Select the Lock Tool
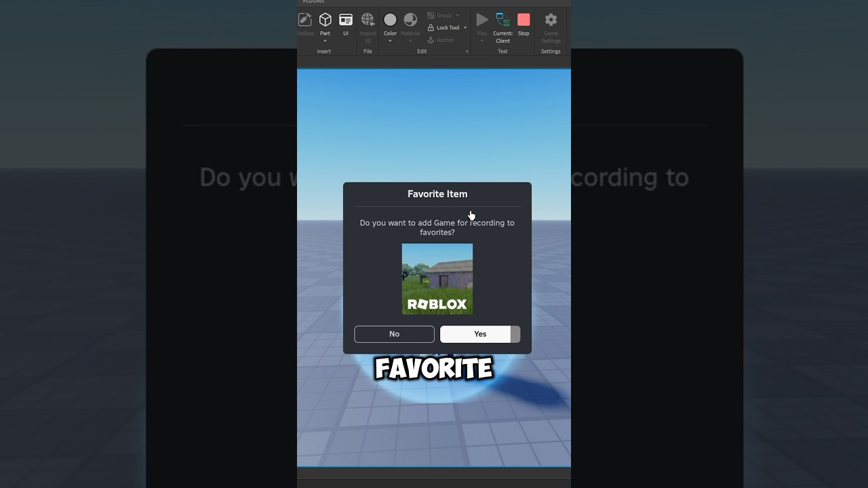The width and height of the screenshot is (868, 488). tap(443, 28)
